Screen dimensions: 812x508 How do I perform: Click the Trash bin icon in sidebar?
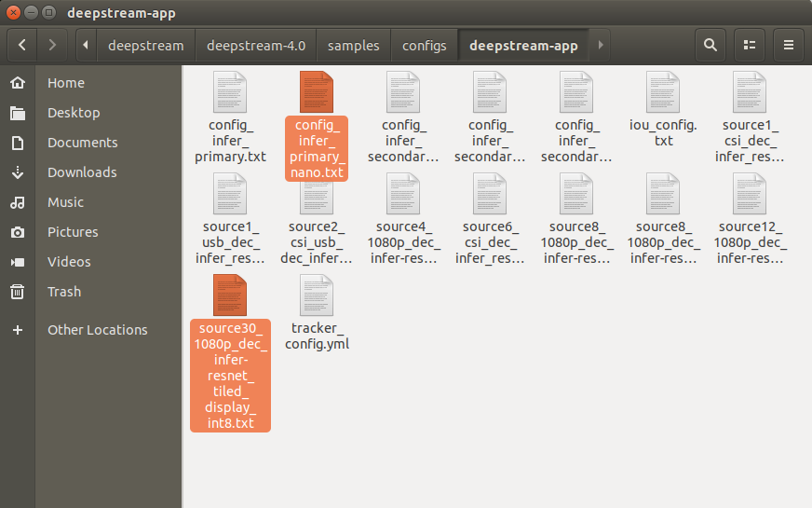[x=18, y=292]
